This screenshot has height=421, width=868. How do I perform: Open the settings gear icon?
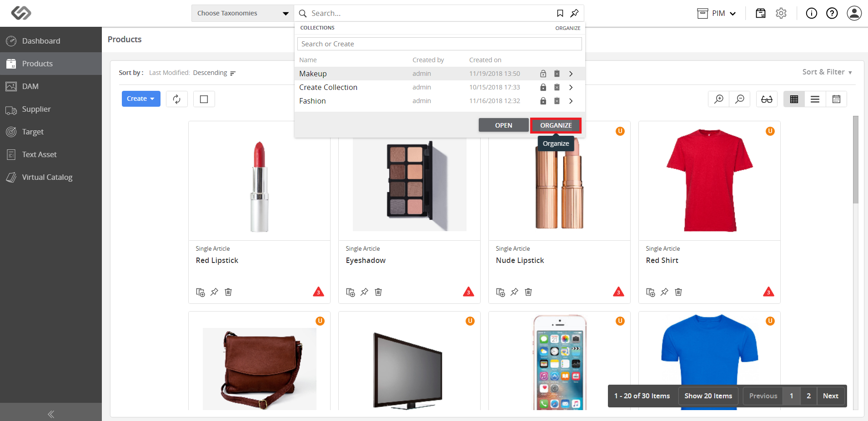click(781, 13)
